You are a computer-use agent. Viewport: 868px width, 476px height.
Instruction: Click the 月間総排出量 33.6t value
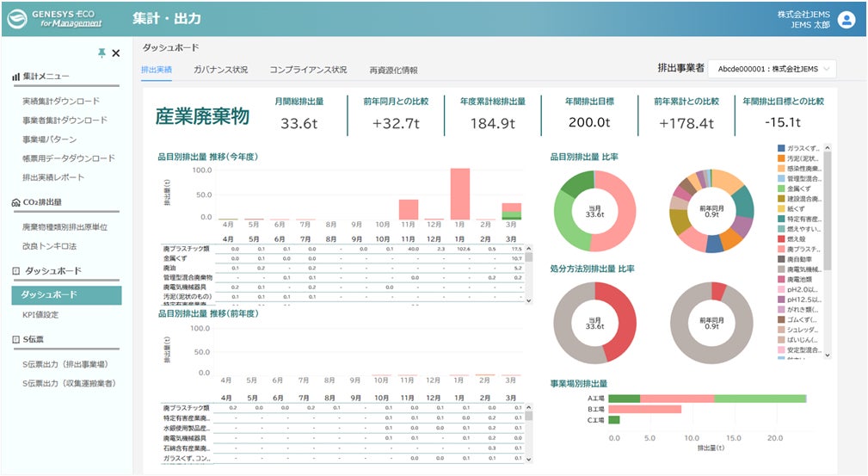tap(299, 123)
